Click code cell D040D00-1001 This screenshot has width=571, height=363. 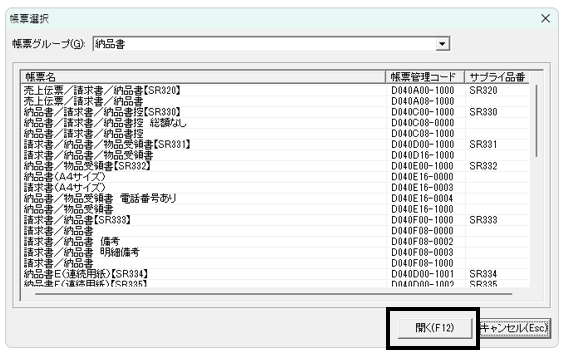click(x=423, y=274)
